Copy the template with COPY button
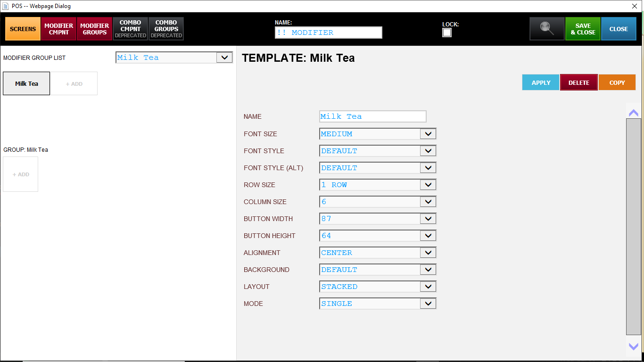644x362 pixels. [x=617, y=82]
